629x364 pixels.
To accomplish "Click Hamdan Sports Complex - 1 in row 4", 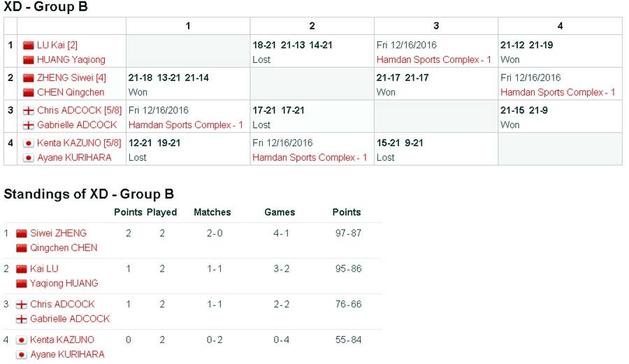I will [x=310, y=158].
